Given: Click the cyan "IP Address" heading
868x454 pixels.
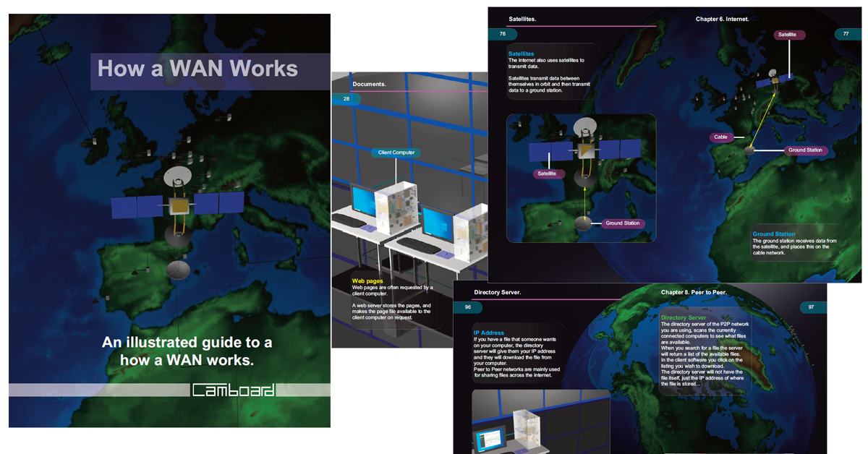Looking at the screenshot, I should tap(490, 332).
